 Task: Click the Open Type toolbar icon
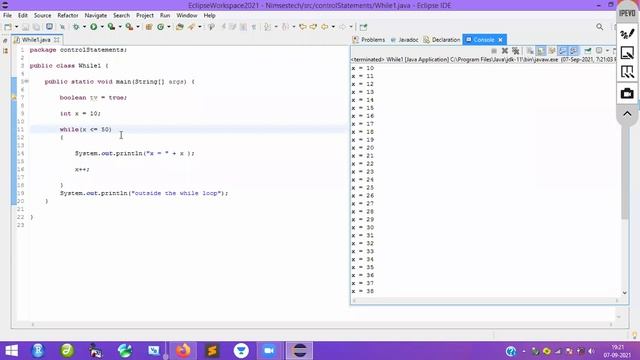(180, 27)
